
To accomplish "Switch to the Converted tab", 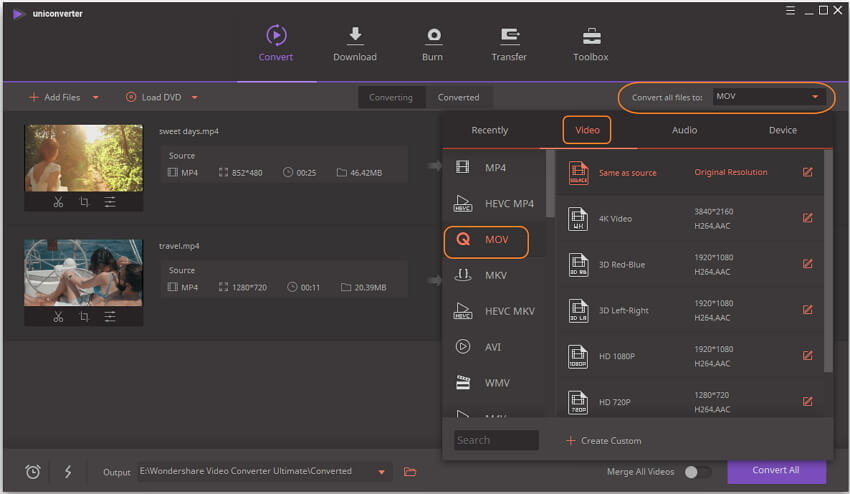I will point(459,98).
